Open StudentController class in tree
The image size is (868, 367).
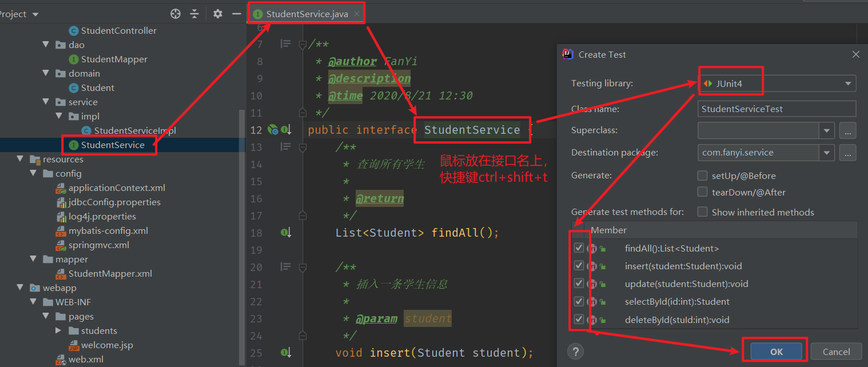118,30
